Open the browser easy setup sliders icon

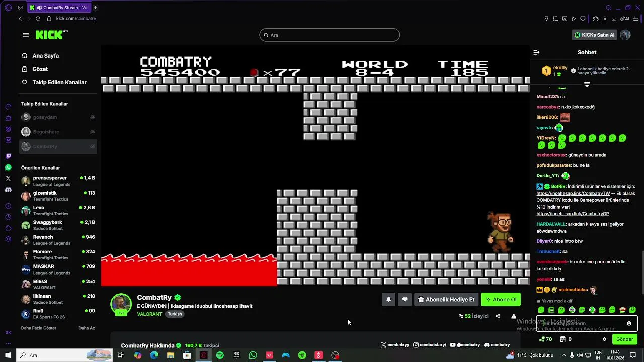[636, 19]
